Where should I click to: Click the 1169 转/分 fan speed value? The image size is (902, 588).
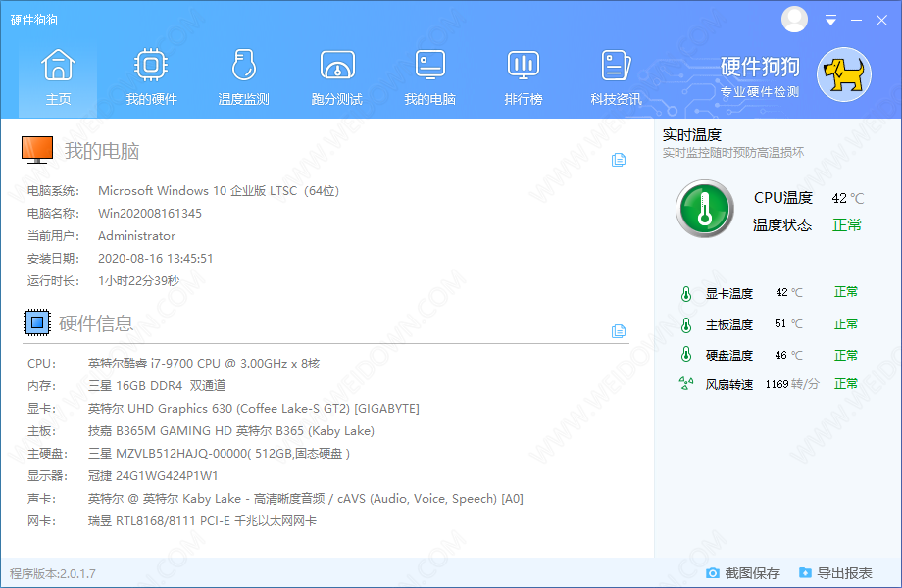click(x=791, y=384)
